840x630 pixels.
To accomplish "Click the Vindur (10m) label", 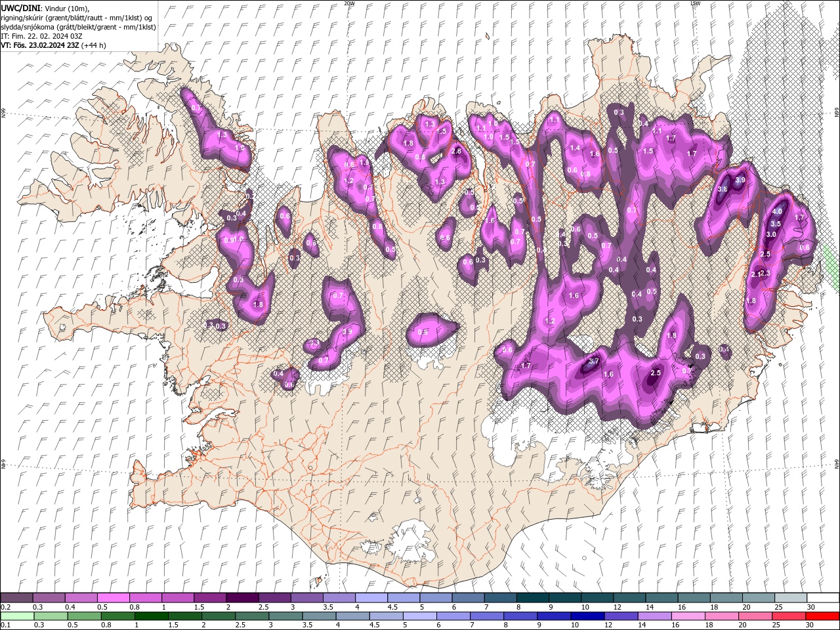I will click(66, 7).
